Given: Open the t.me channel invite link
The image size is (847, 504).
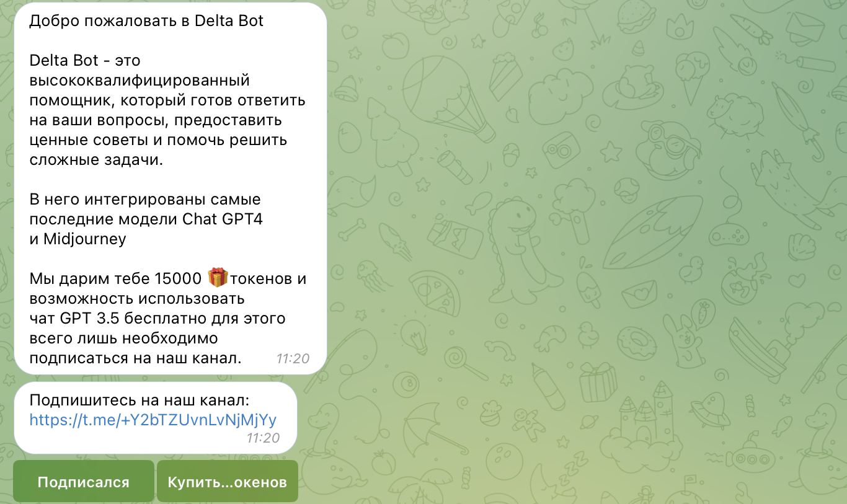Looking at the screenshot, I should pyautogui.click(x=153, y=420).
